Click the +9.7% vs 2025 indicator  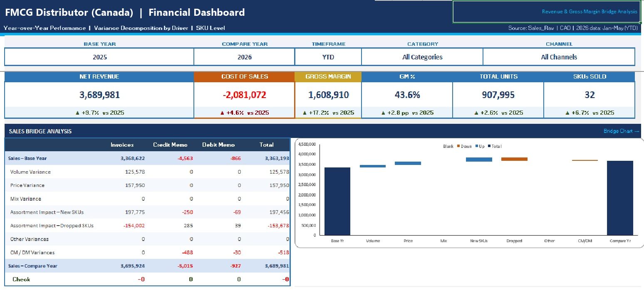pyautogui.click(x=99, y=113)
